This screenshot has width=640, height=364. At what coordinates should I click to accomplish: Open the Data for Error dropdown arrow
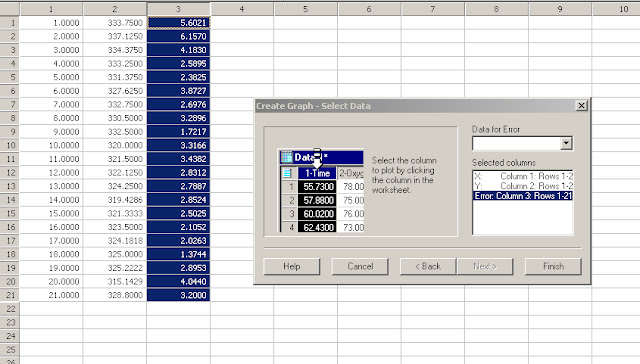coord(566,143)
